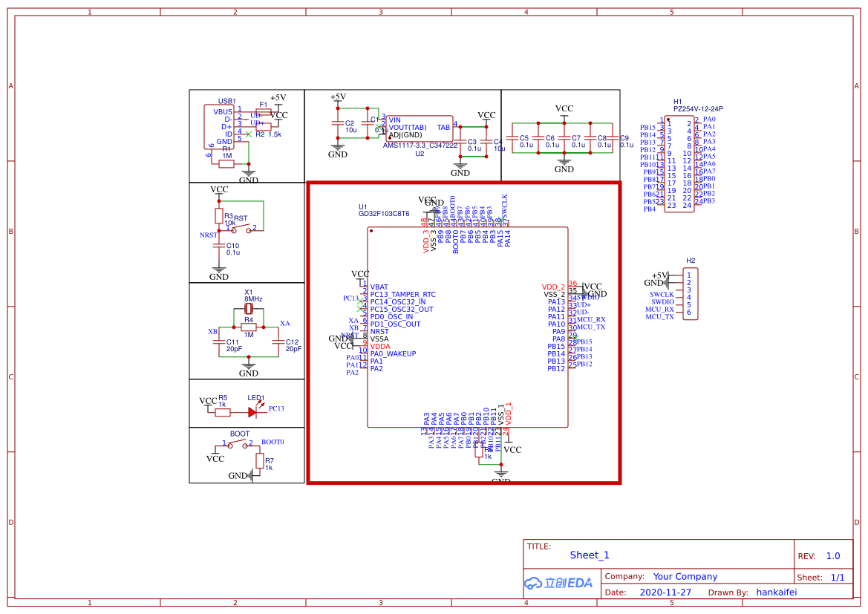
Task: Select resistor R6 below the MCU
Action: 479,450
